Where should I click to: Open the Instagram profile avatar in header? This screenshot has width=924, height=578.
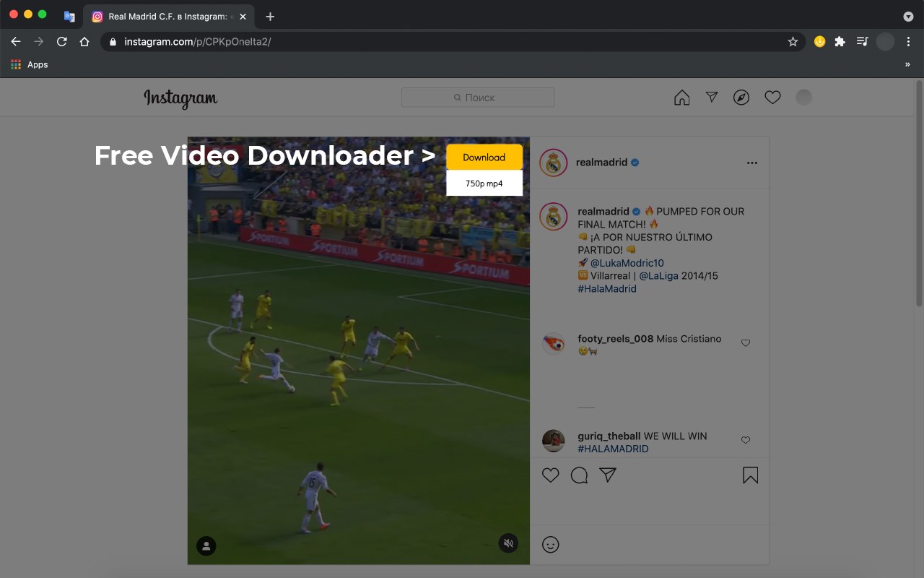(803, 98)
